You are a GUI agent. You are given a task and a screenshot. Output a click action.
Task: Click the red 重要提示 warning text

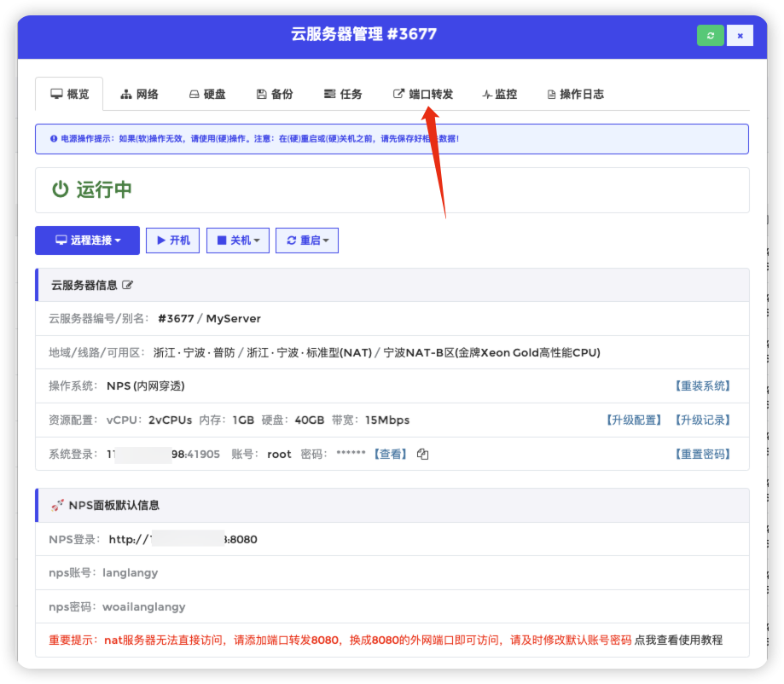[x=340, y=640]
